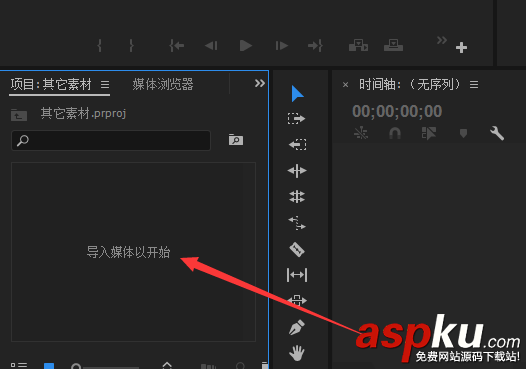This screenshot has width=526, height=369.
Task: Toggle nest sequence insert mode
Action: (x=361, y=133)
